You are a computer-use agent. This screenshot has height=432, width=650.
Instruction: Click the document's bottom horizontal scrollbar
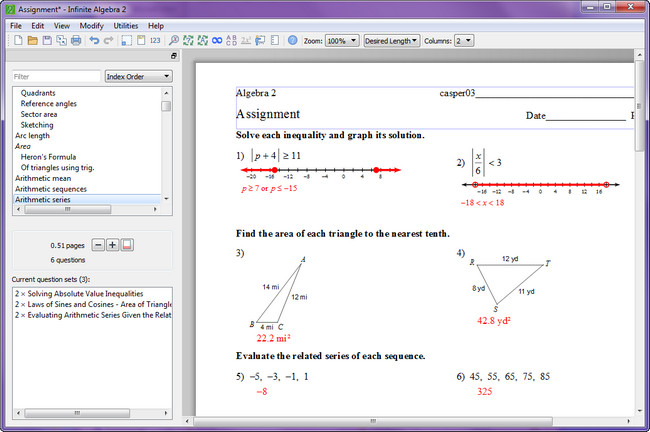tap(373, 421)
